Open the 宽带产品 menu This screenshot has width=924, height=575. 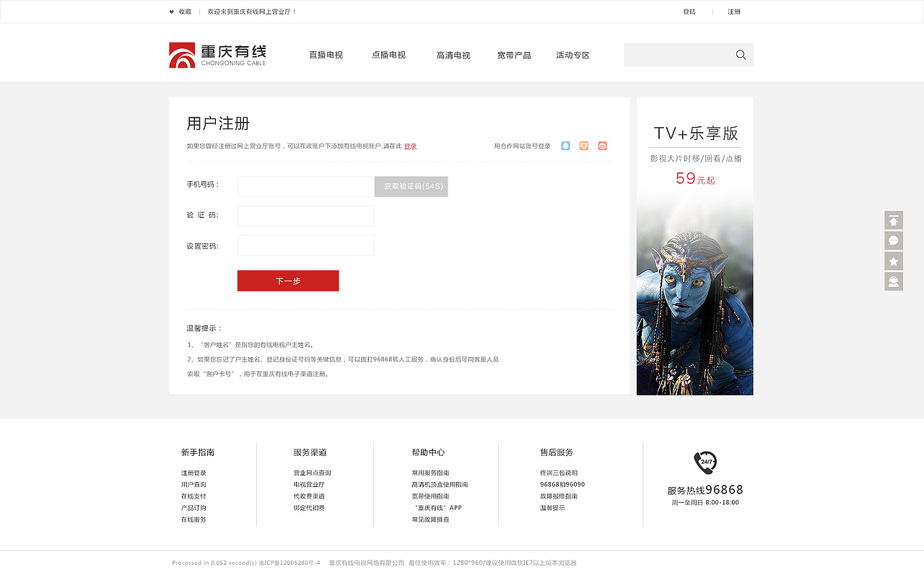(514, 55)
